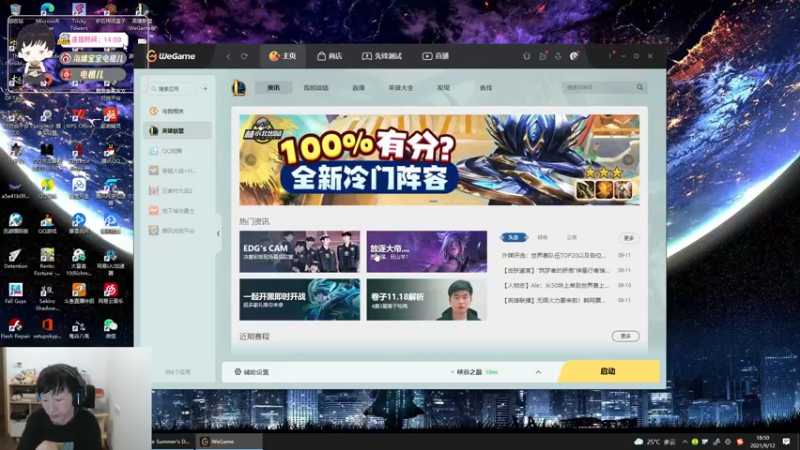Open the 直播 tab in WeGame header
The height and width of the screenshot is (450, 800).
[435, 56]
